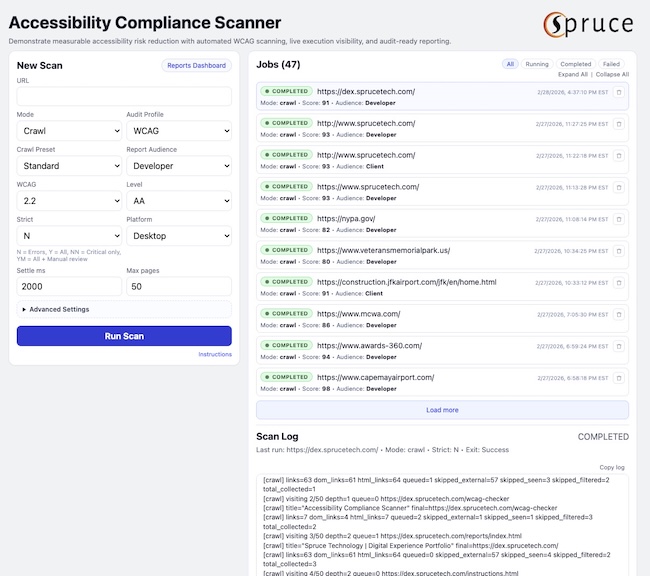The image size is (650, 576).
Task: Open the Mode dropdown
Action: (x=69, y=131)
